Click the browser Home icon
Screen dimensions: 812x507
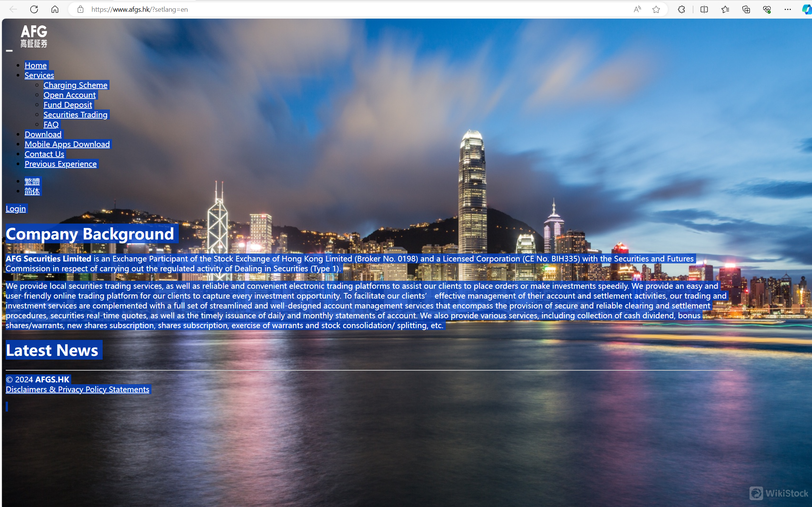coord(55,9)
